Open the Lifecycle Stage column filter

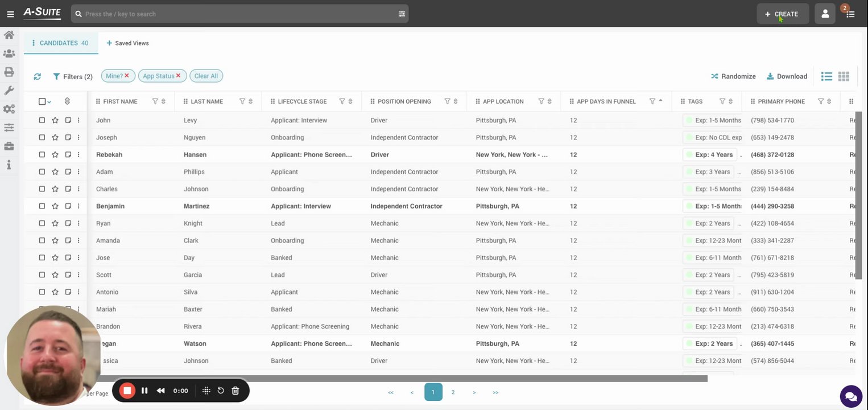coord(342,101)
